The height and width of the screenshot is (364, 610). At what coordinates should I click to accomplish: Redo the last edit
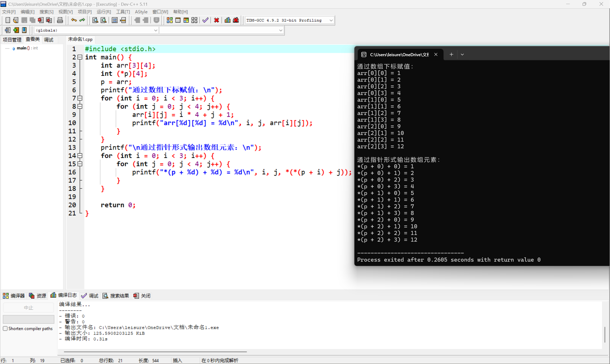(x=82, y=20)
